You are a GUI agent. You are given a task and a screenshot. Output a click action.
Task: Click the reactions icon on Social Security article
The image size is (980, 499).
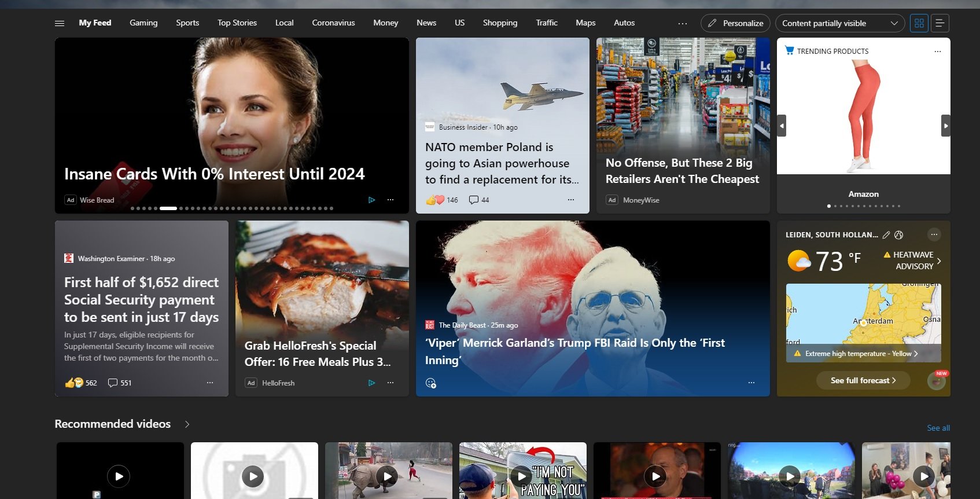(75, 383)
